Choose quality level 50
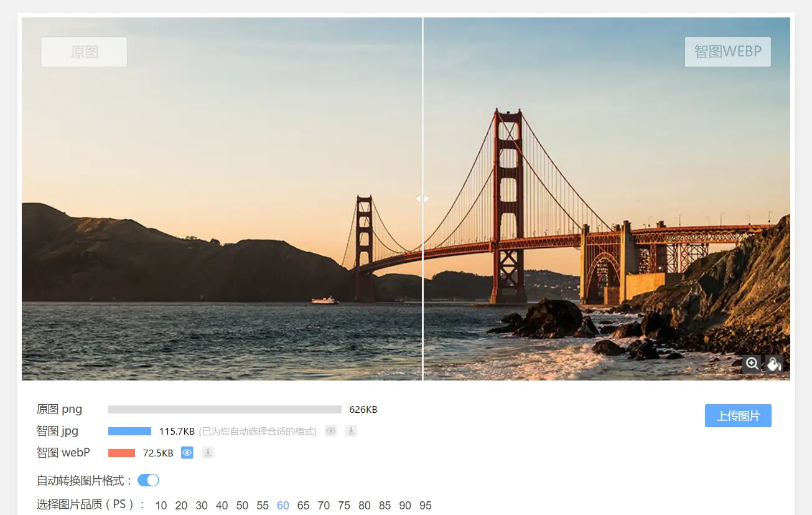The width and height of the screenshot is (812, 515). (x=242, y=506)
